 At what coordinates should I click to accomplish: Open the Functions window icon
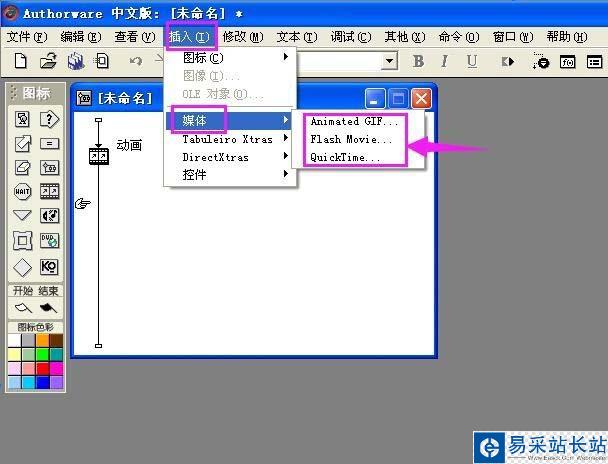568,62
